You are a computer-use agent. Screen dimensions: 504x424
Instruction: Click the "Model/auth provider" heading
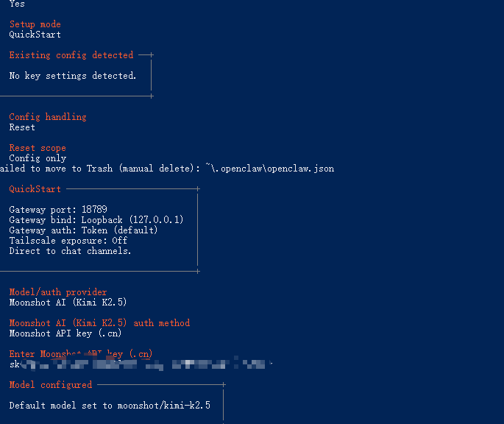coord(57,292)
